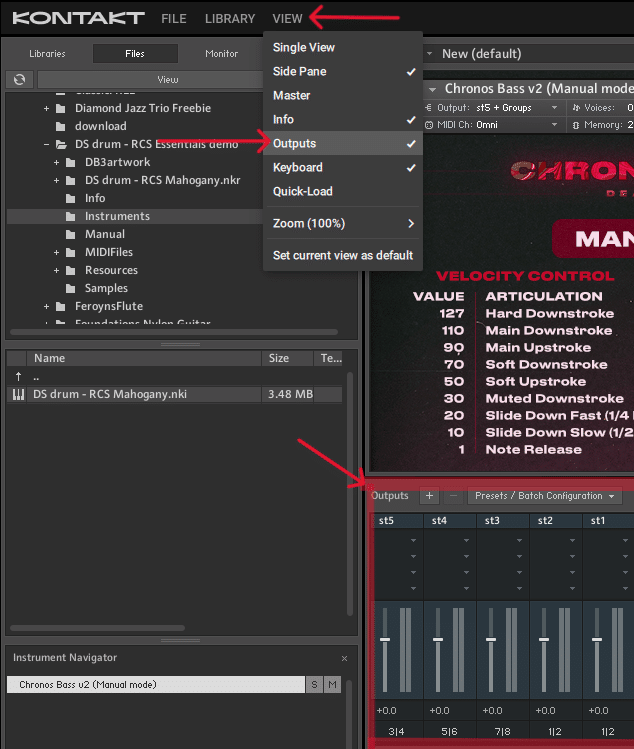Sort file list by Name column
This screenshot has width=634, height=749.
[143, 358]
